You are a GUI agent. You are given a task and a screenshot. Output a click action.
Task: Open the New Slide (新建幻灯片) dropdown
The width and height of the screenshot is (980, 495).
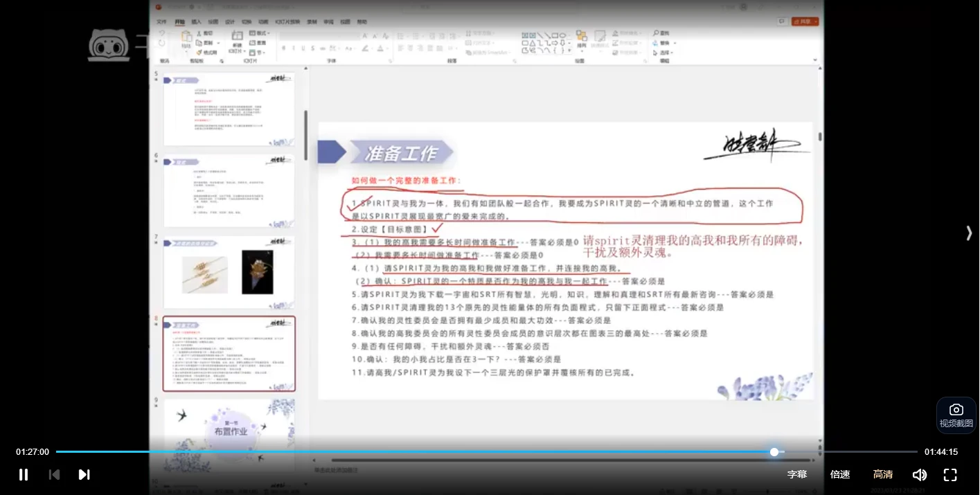[x=237, y=48]
